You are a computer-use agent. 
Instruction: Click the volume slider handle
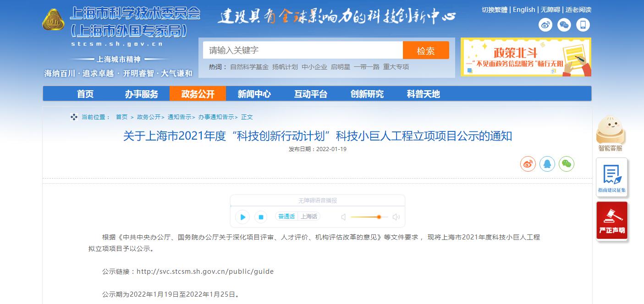coord(379,217)
